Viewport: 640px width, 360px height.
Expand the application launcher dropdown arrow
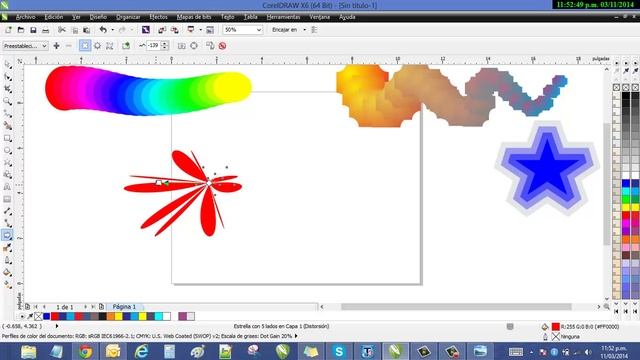point(200,30)
